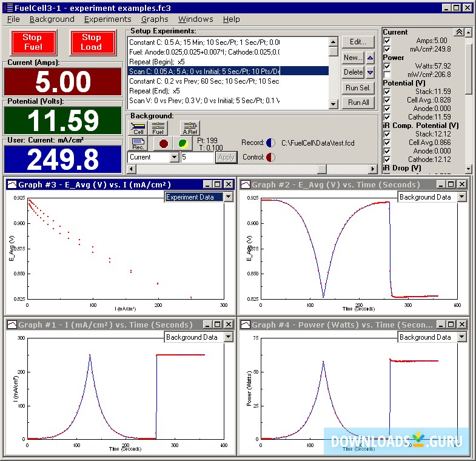The width and height of the screenshot is (476, 461).
Task: Click the background value input field
Action: pos(197,157)
